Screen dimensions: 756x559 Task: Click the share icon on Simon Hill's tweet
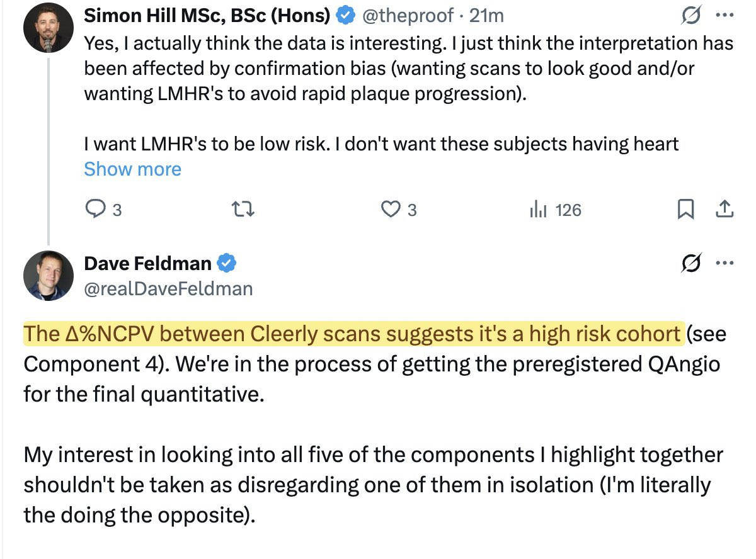pos(725,210)
